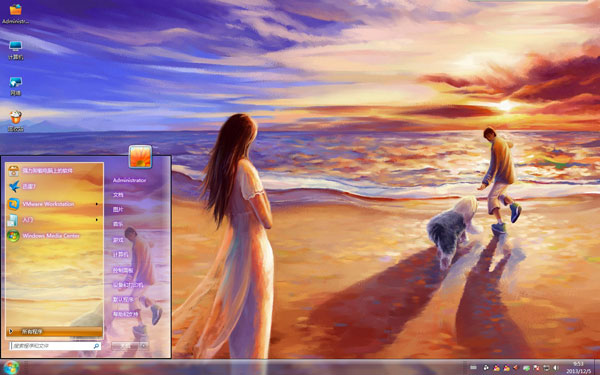This screenshot has width=600, height=375.
Task: Open 入门 (Getting Started) from Start menu
Action: (54, 220)
